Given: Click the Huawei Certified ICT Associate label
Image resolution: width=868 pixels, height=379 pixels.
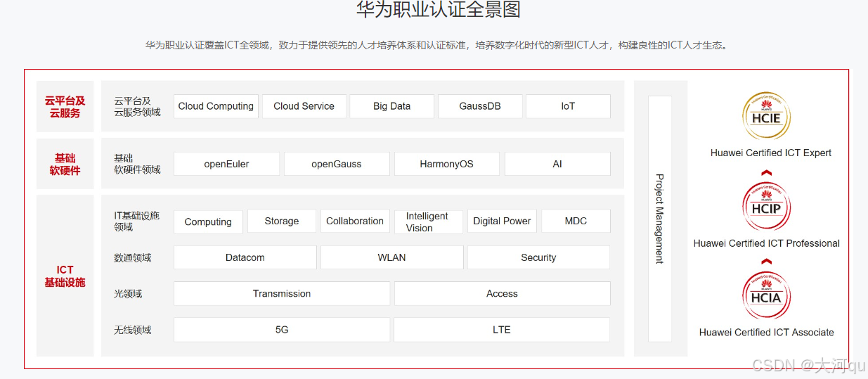Looking at the screenshot, I should 767,333.
